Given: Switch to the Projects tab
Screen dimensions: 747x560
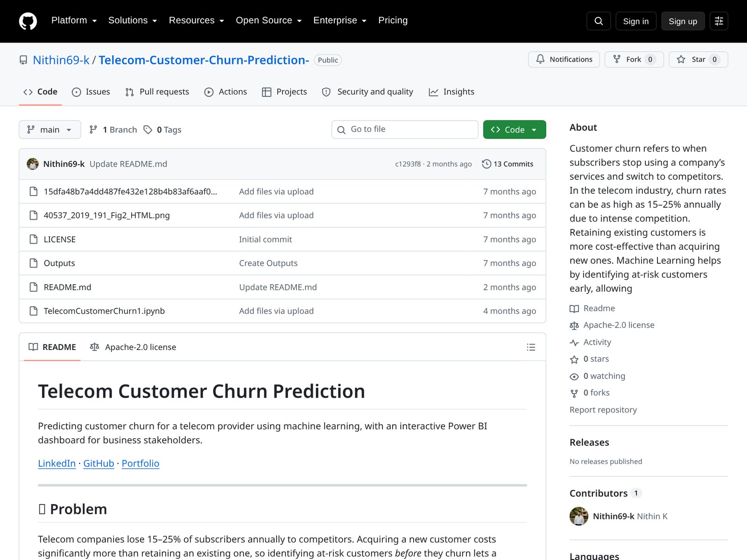Looking at the screenshot, I should [285, 92].
